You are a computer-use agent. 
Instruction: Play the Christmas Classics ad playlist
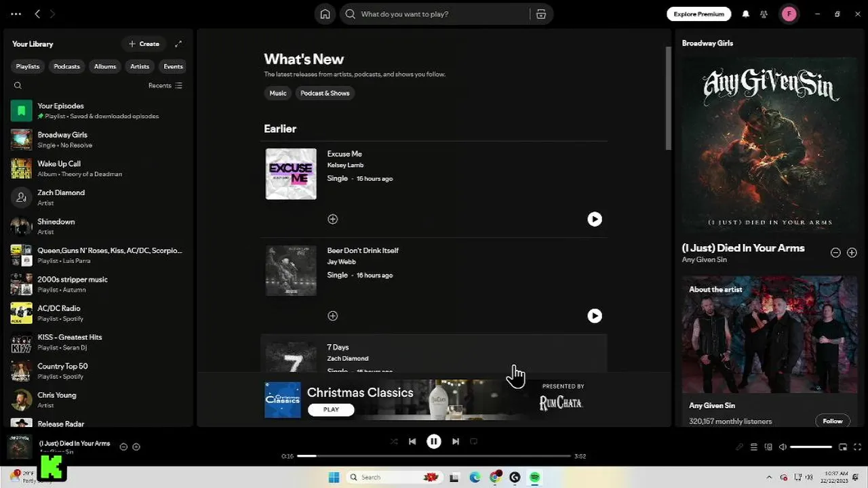pos(331,409)
